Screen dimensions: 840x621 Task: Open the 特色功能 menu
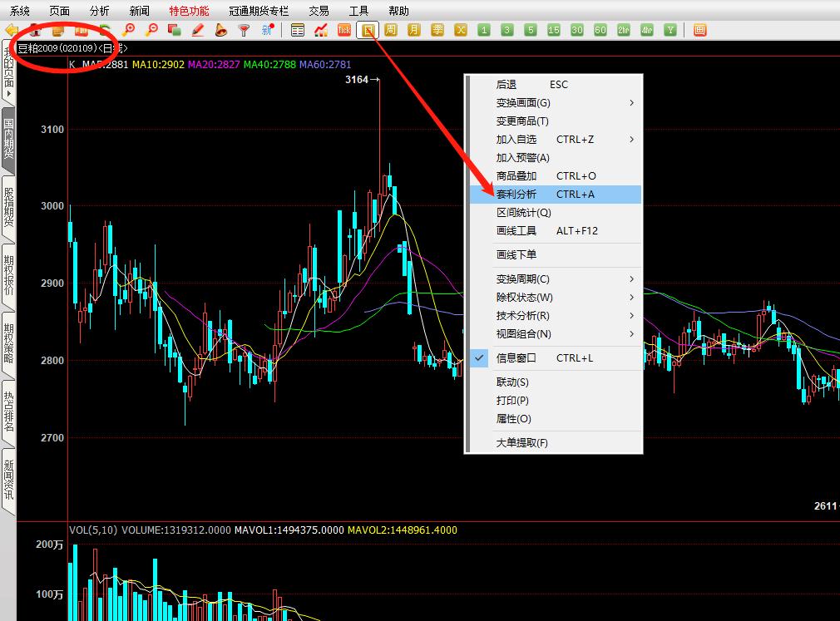pyautogui.click(x=189, y=11)
